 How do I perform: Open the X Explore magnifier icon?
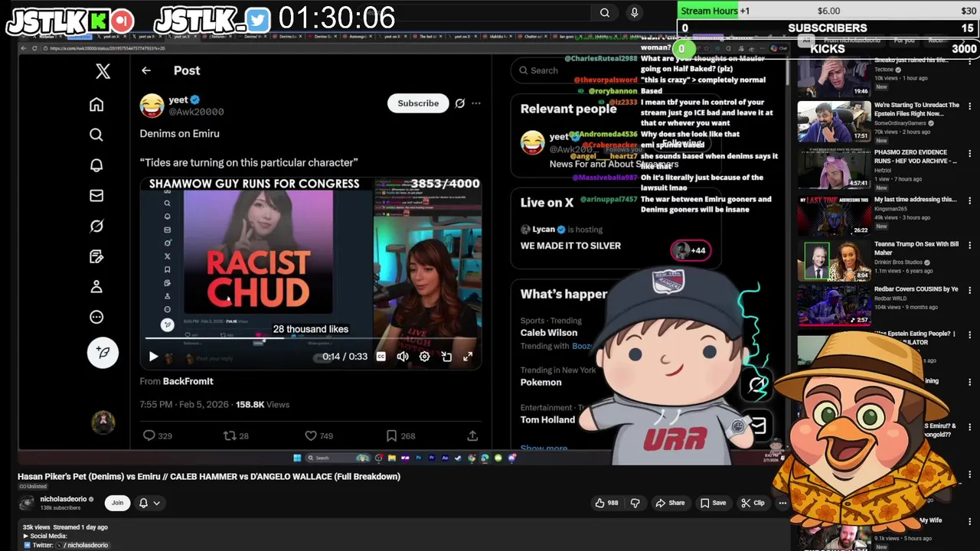click(x=96, y=135)
